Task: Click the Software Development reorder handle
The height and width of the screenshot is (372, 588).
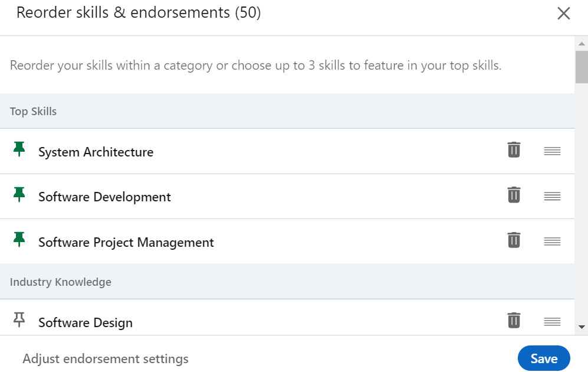Action: tap(552, 196)
